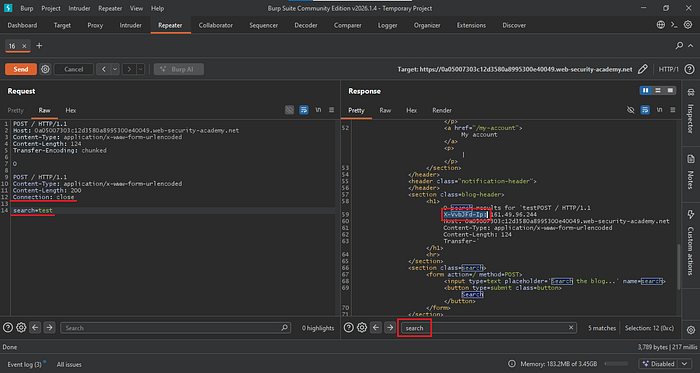Switch to the Decoder tab

point(305,25)
